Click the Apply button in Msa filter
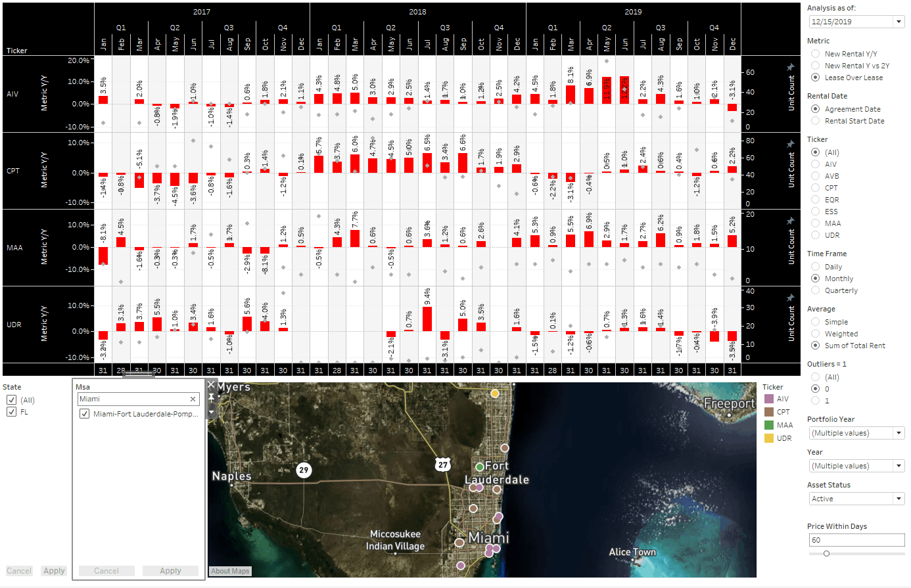The height and width of the screenshot is (588, 911). point(170,571)
